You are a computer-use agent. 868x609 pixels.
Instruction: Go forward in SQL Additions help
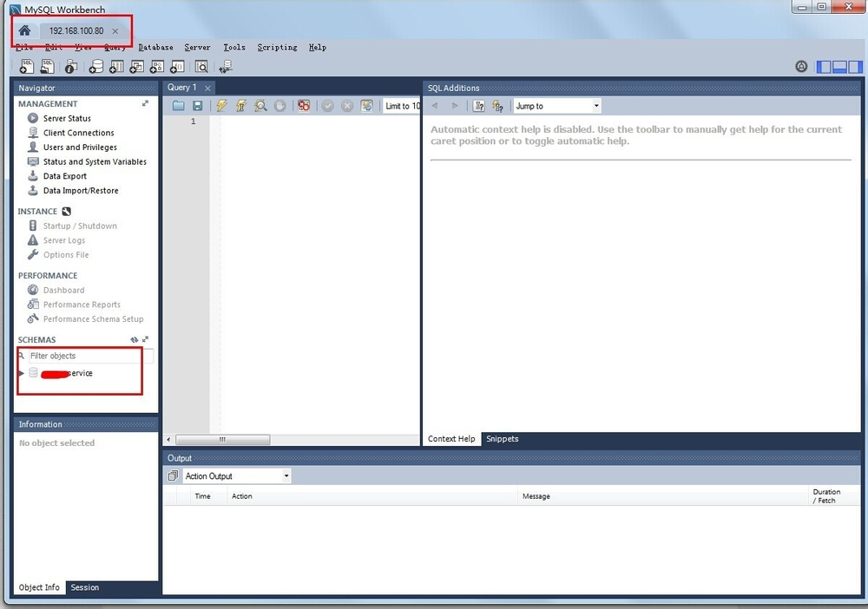pos(455,106)
